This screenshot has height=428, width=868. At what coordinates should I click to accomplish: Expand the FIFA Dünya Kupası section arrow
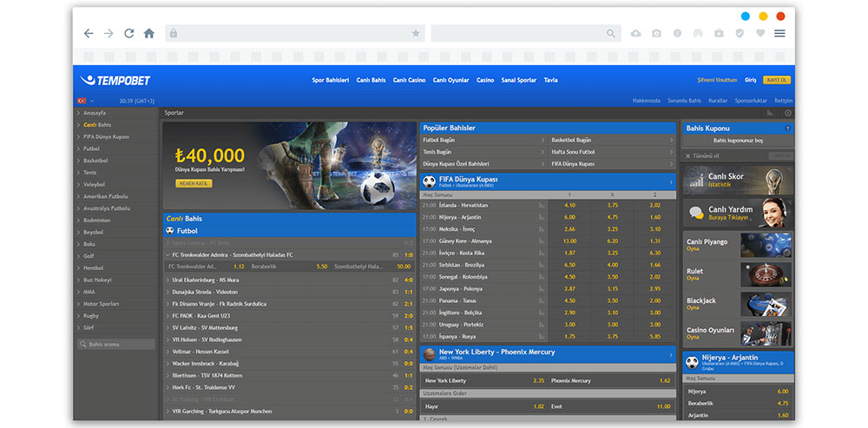pyautogui.click(x=671, y=181)
